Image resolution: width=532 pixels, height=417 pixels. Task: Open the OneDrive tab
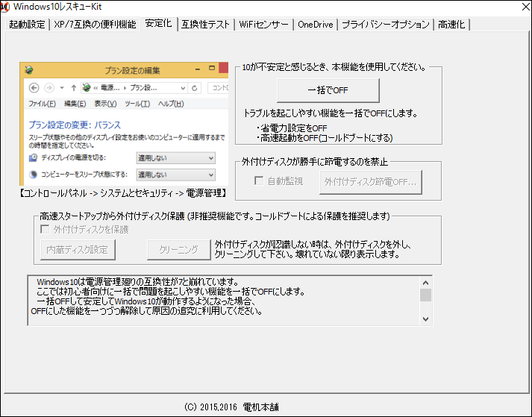click(x=316, y=25)
